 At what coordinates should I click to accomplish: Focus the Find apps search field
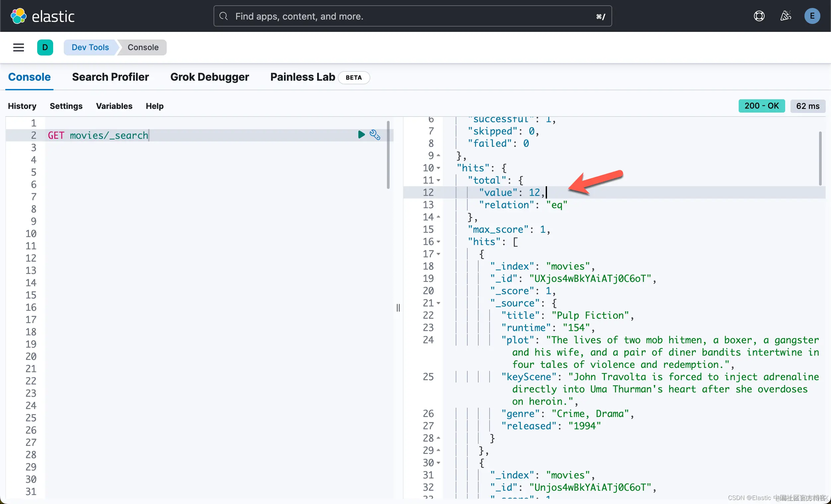coord(412,16)
